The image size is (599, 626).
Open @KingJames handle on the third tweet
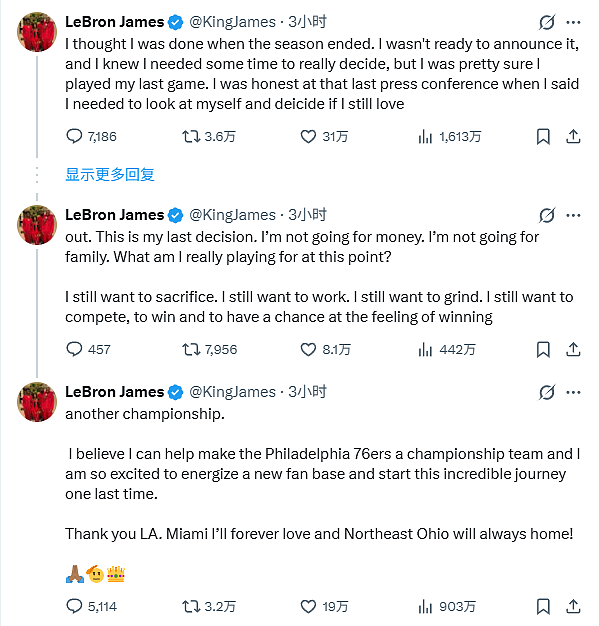pyautogui.click(x=232, y=392)
